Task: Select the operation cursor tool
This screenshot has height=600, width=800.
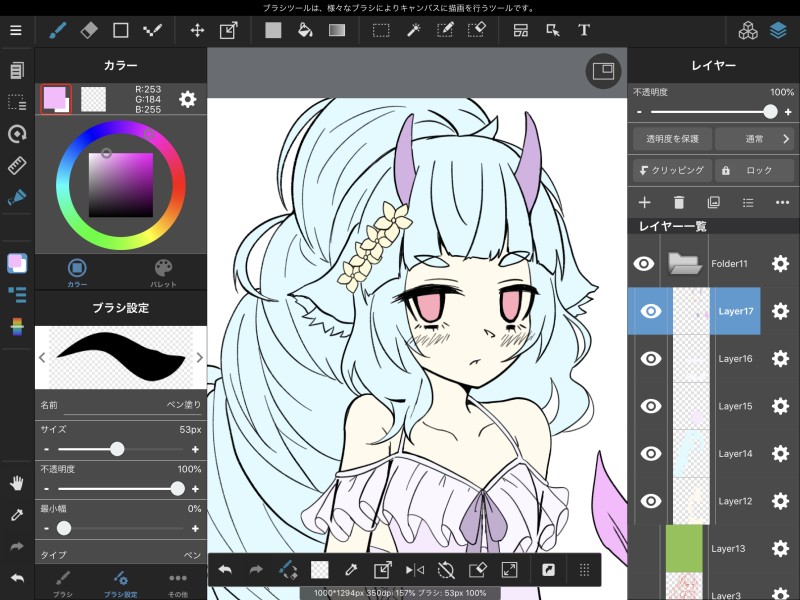Action: coord(553,31)
